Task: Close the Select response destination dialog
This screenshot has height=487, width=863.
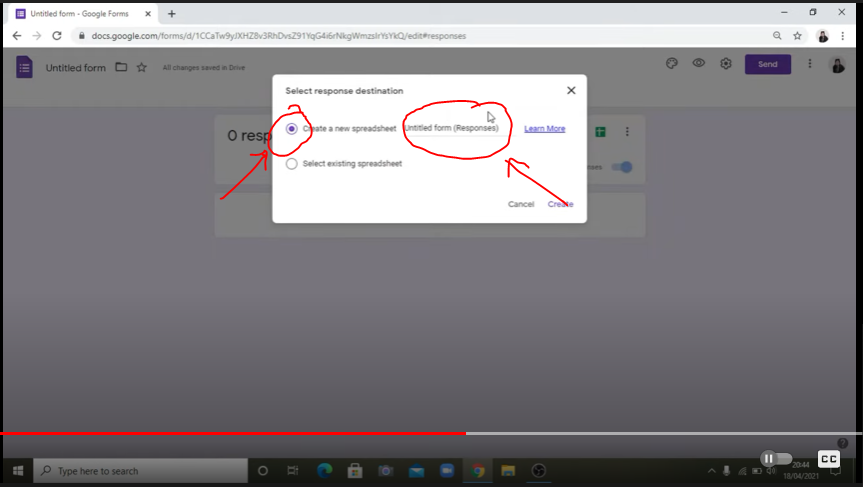Action: (x=571, y=90)
